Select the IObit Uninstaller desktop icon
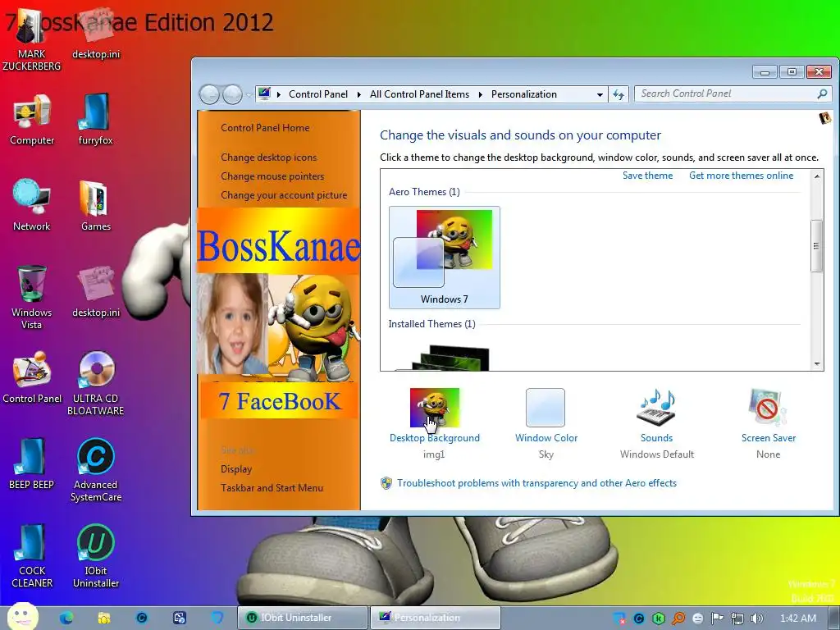 (96, 556)
